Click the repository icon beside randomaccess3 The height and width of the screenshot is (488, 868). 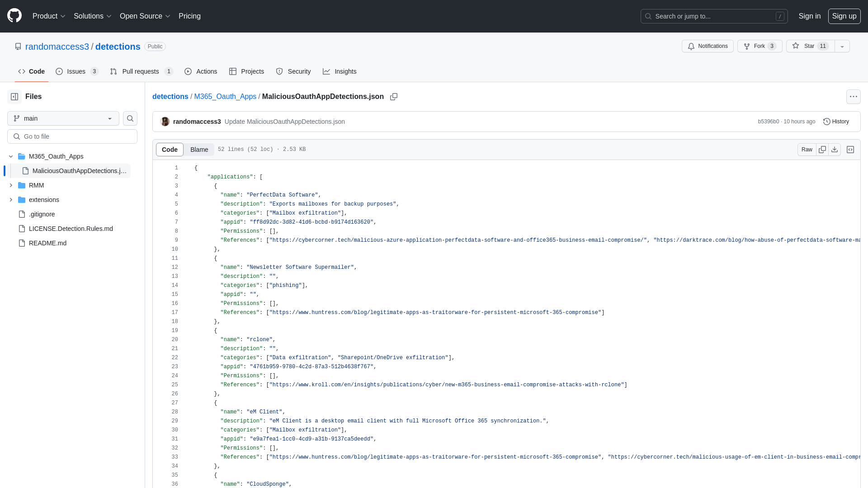point(18,47)
